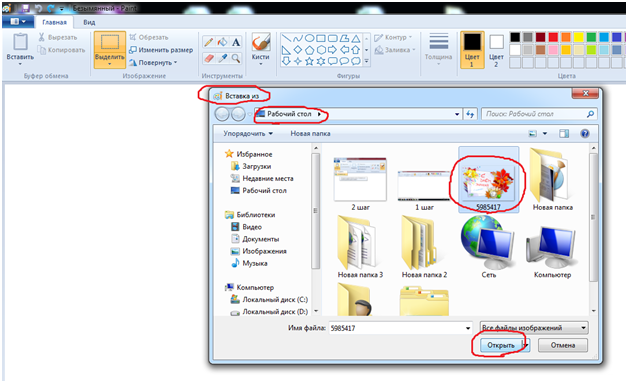Select the 5985417 image thumbnail
The width and height of the screenshot is (628, 383).
[x=488, y=179]
